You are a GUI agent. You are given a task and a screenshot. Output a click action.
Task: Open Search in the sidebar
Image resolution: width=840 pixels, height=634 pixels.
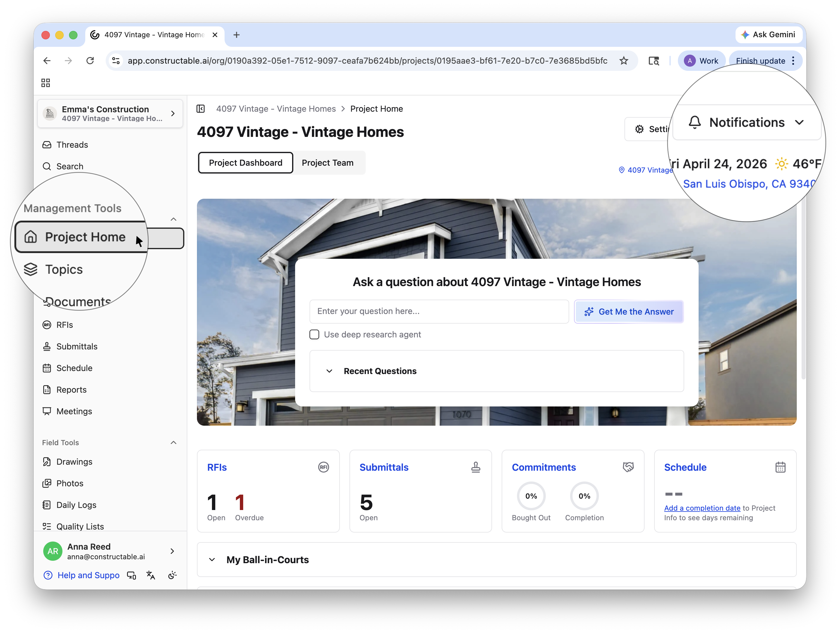click(110, 166)
